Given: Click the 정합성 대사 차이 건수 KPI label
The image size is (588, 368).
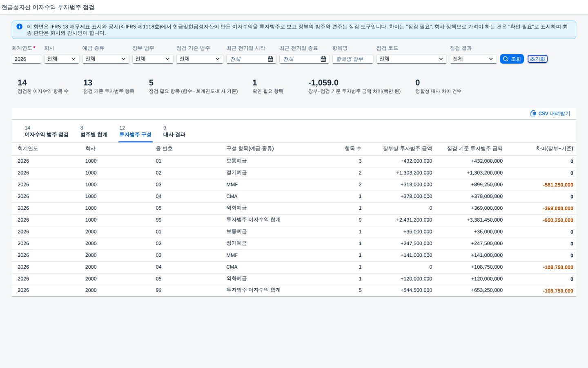Looking at the screenshot, I should [438, 91].
